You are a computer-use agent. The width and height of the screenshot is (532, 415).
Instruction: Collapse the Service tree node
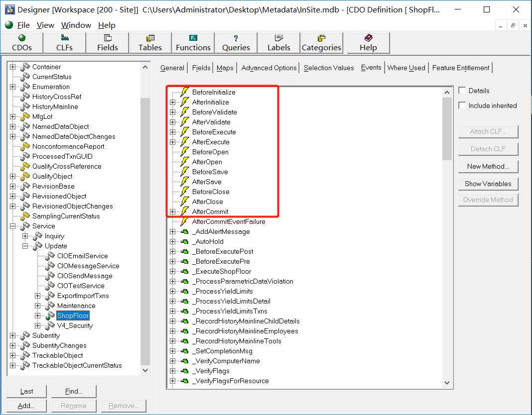(x=13, y=226)
